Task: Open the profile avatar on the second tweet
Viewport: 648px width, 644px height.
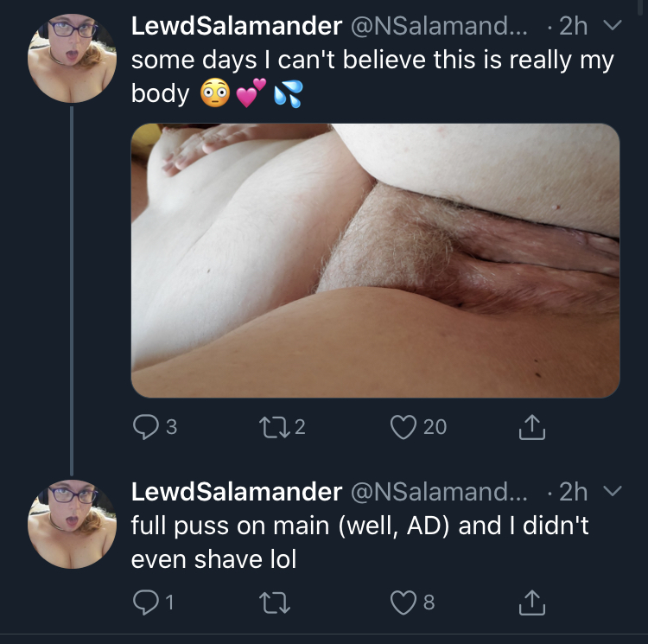Action: click(72, 524)
